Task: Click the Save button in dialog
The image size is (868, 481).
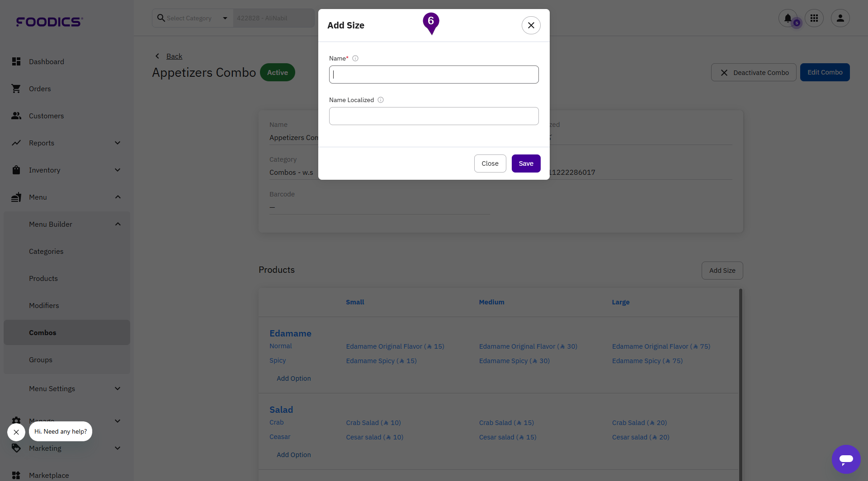Action: coord(526,163)
